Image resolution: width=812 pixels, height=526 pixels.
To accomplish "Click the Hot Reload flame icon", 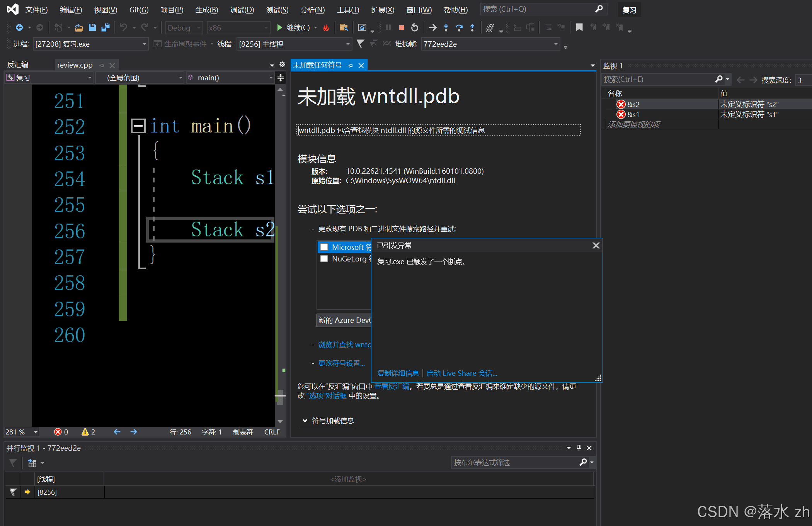I will click(x=326, y=27).
